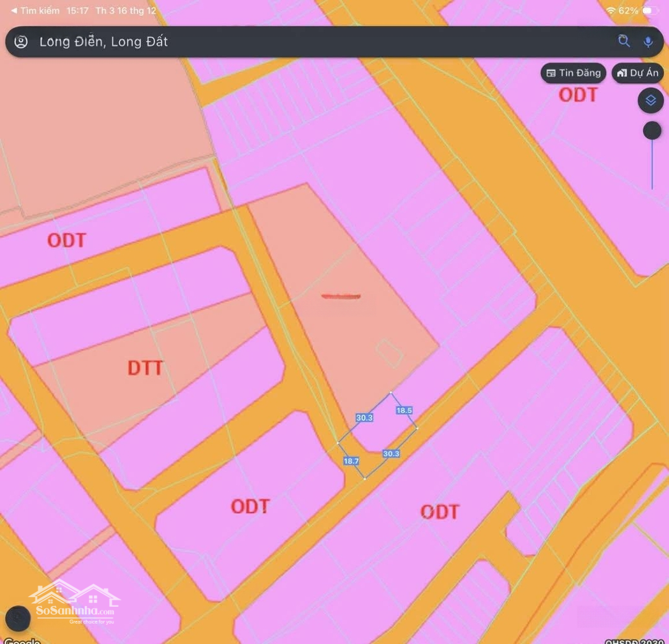This screenshot has height=644, width=669.
Task: Click the SoSanhnha.com house logo watermark
Action: coord(75,601)
